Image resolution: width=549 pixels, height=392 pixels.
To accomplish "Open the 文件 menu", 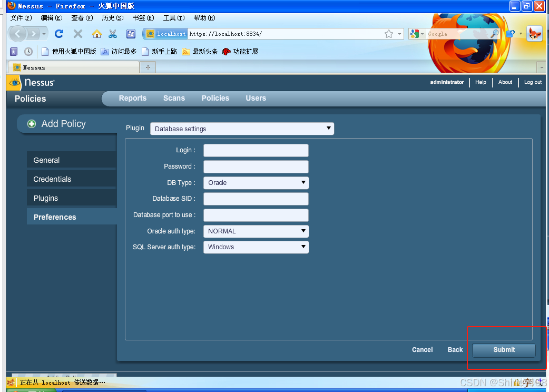I will point(21,18).
